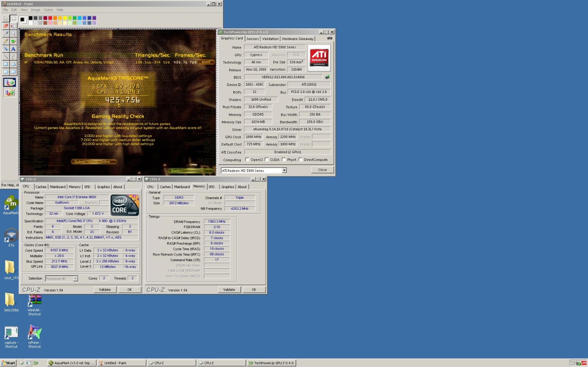588x367 pixels.
Task: Pick the yellow color swatch in Paint palette
Action: point(65,18)
